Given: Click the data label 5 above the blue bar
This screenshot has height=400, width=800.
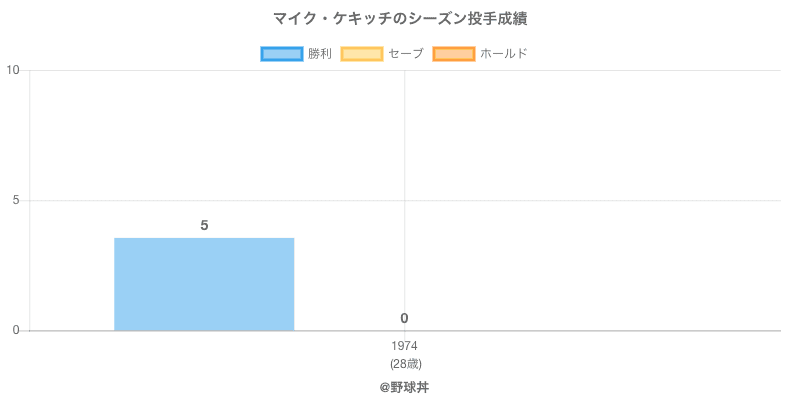Looking at the screenshot, I should click(x=204, y=225).
